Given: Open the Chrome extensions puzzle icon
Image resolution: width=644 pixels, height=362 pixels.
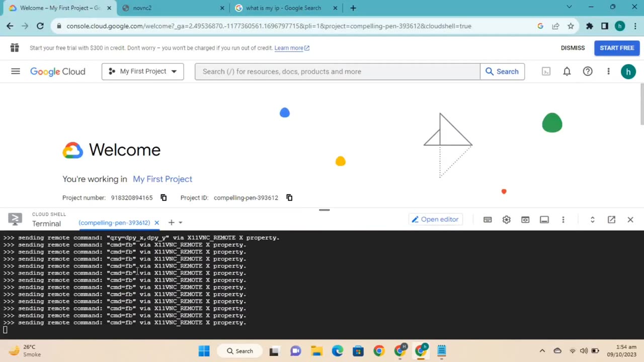Looking at the screenshot, I should click(590, 26).
